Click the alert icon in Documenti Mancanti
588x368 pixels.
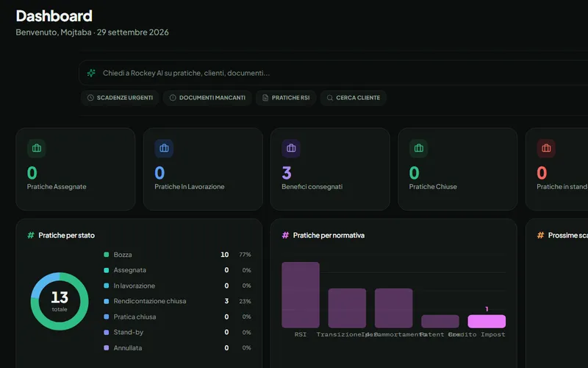point(173,98)
